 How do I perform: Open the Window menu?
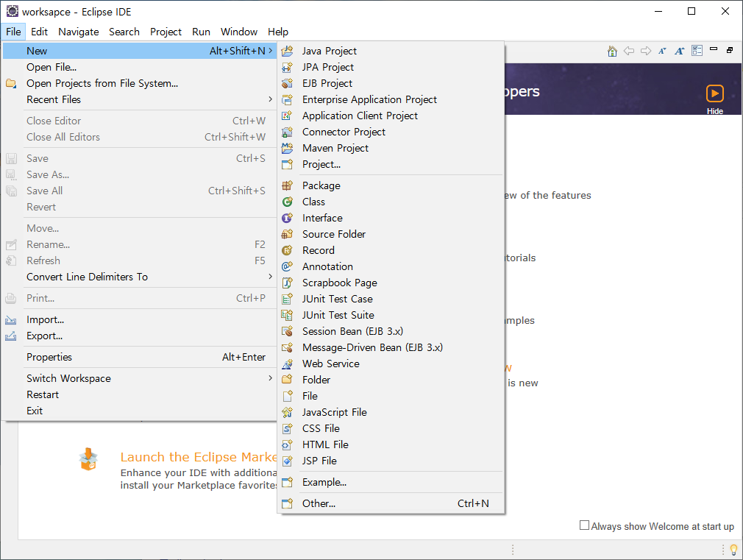pyautogui.click(x=239, y=32)
